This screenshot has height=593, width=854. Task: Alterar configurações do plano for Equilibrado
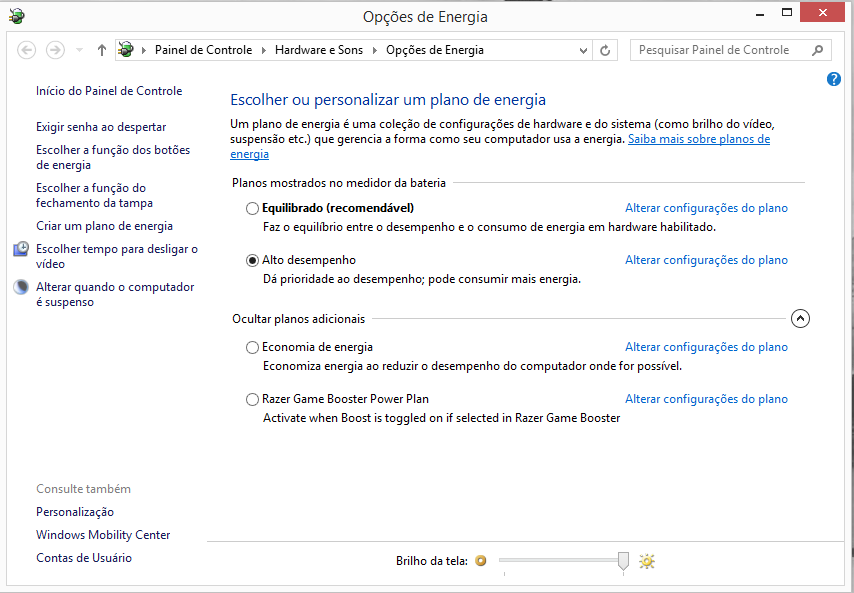(706, 208)
